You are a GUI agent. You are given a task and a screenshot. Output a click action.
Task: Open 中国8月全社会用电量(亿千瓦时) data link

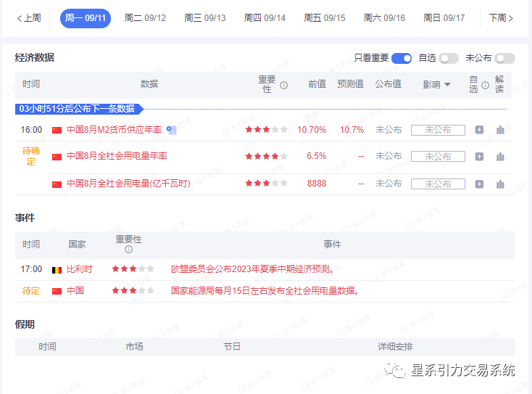click(128, 184)
